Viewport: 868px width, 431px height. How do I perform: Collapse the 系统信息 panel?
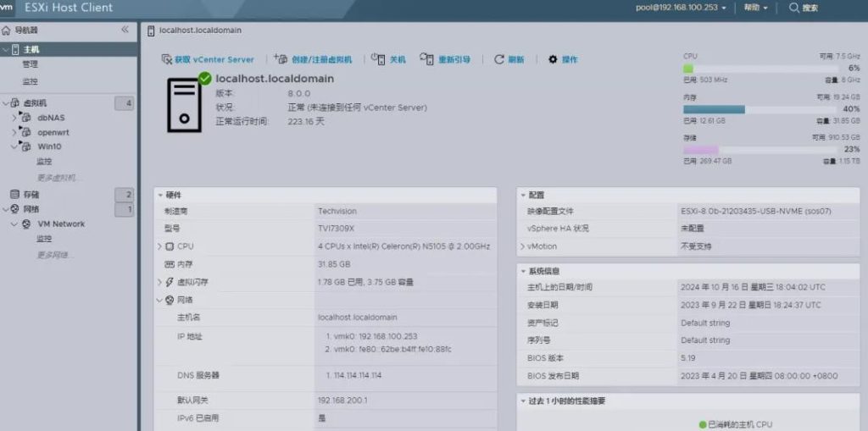pos(523,272)
